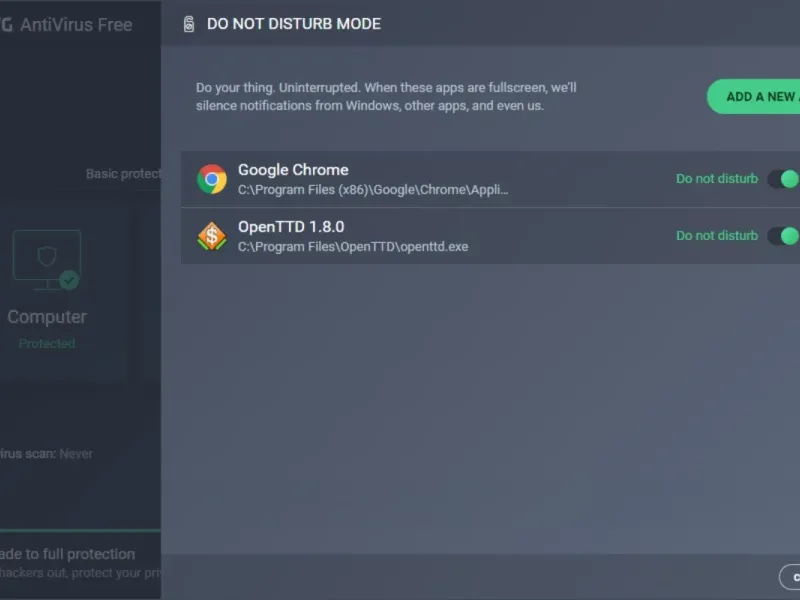Click the Do your thing. Uninterrupted description text
Image resolution: width=800 pixels, height=600 pixels.
(x=386, y=96)
